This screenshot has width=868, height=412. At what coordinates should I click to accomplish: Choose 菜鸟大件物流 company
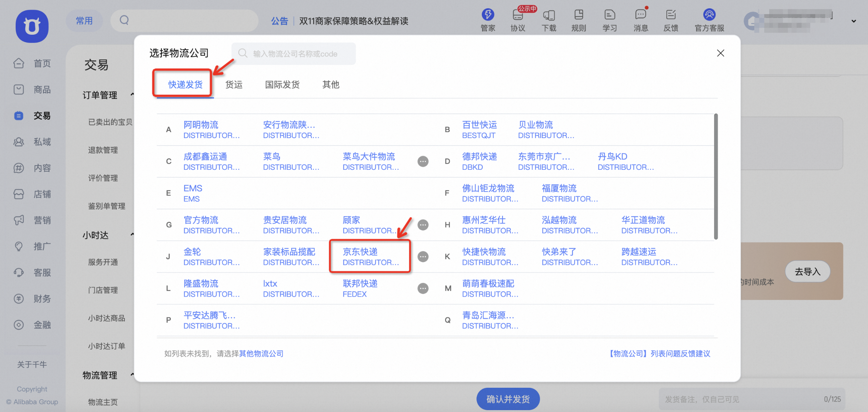click(371, 162)
